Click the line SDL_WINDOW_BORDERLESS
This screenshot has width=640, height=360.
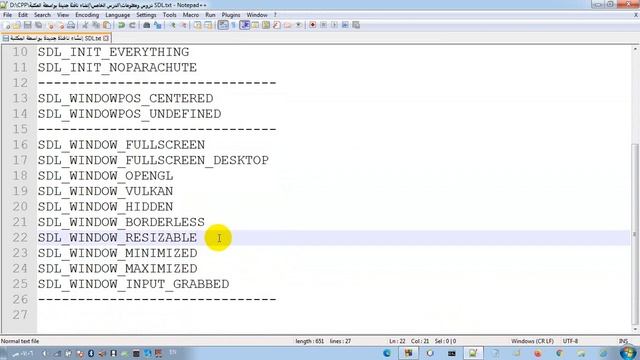coord(122,222)
